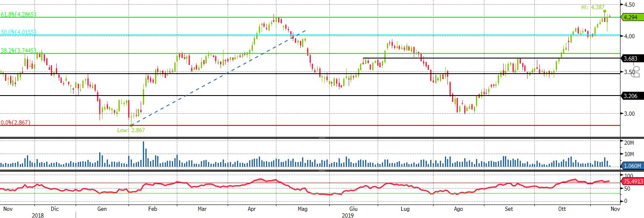The height and width of the screenshot is (218, 644).
Task: Click the Ago month label
Action: pyautogui.click(x=459, y=208)
